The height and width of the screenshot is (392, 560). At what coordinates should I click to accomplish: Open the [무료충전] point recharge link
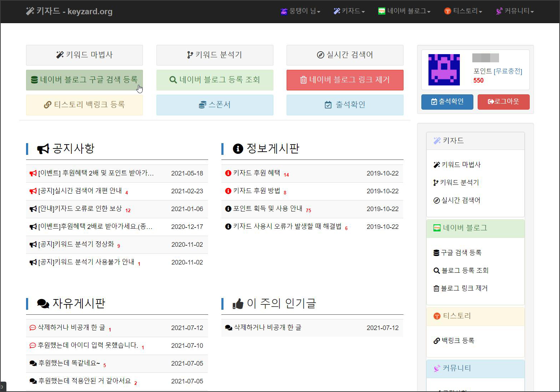pyautogui.click(x=508, y=71)
